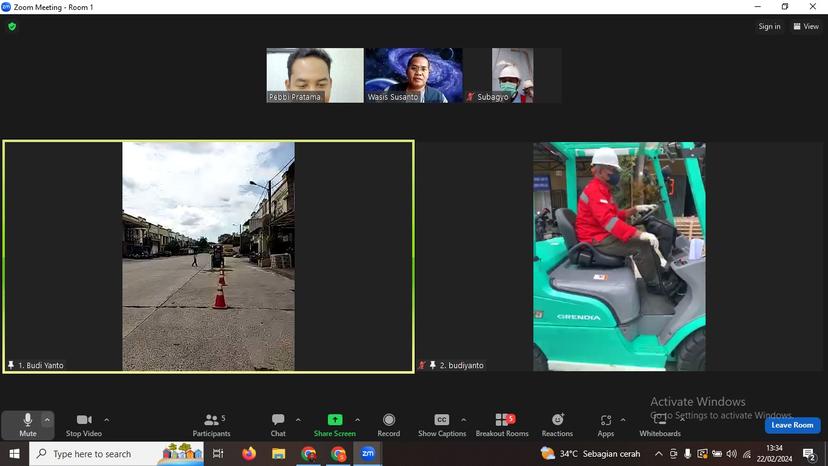Start recording with Record button
The height and width of the screenshot is (466, 828).
pyautogui.click(x=389, y=425)
